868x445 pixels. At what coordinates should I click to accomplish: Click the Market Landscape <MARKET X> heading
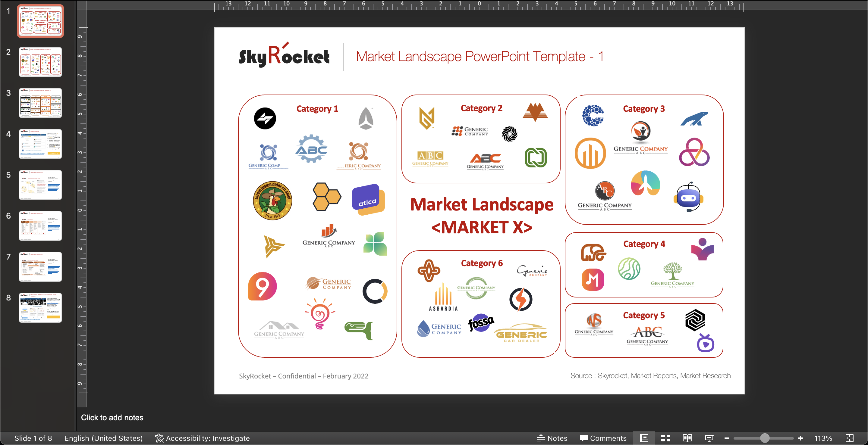(x=482, y=216)
